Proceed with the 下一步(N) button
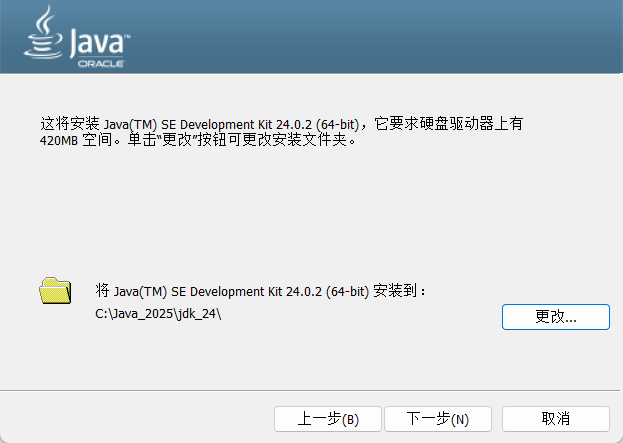Viewport: 623px width, 443px height. pyautogui.click(x=438, y=418)
